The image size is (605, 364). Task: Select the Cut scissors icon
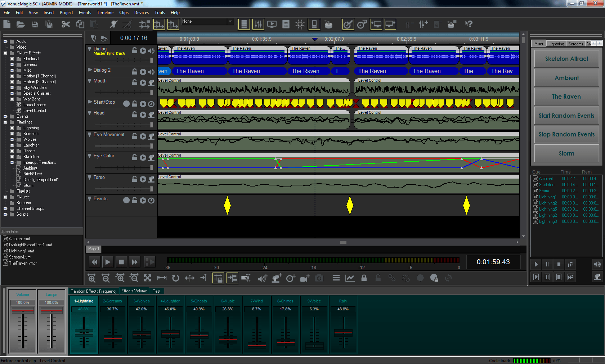pyautogui.click(x=66, y=24)
